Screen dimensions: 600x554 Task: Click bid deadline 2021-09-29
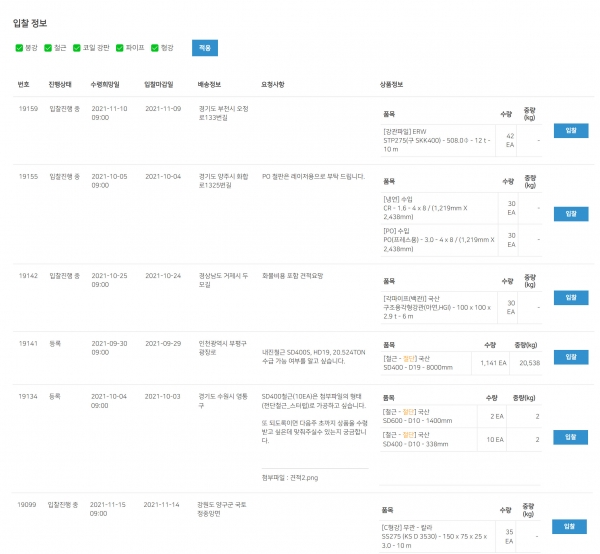coord(163,343)
